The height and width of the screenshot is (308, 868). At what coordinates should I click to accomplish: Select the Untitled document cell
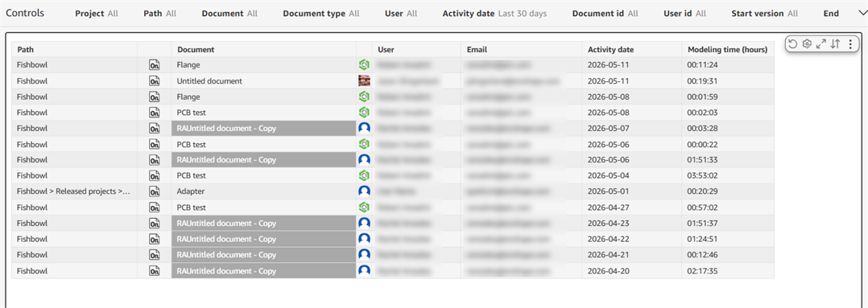[263, 81]
